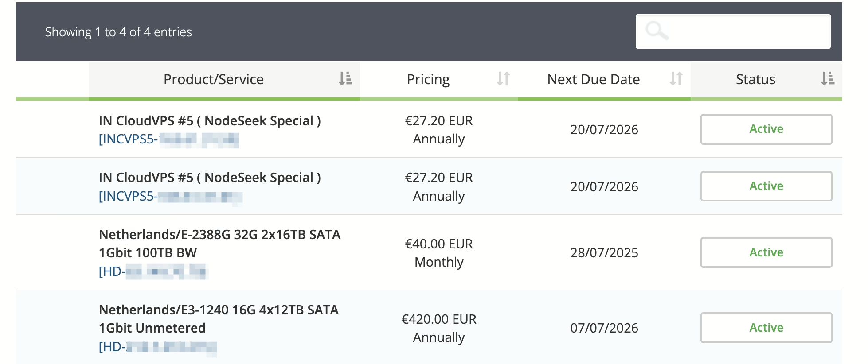
Task: Click the magnifier icon in search box
Action: click(657, 31)
